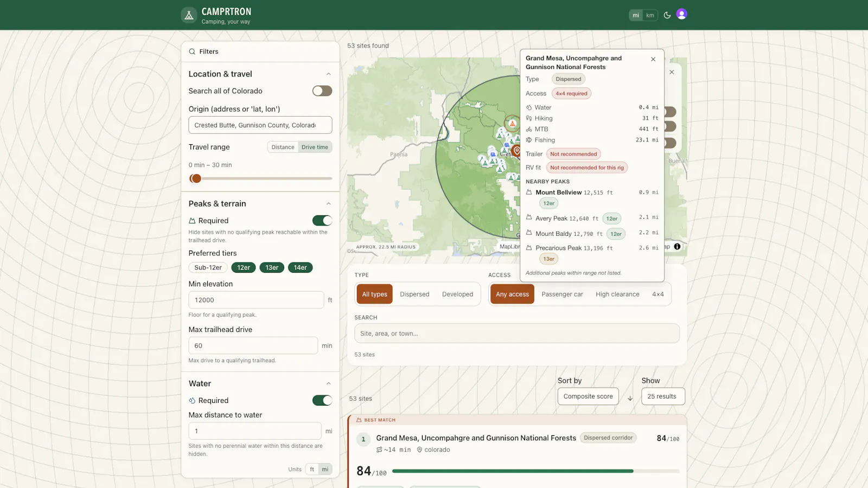This screenshot has height=488, width=868.
Task: Click the Hiking footprints icon in popup
Action: [x=529, y=118]
